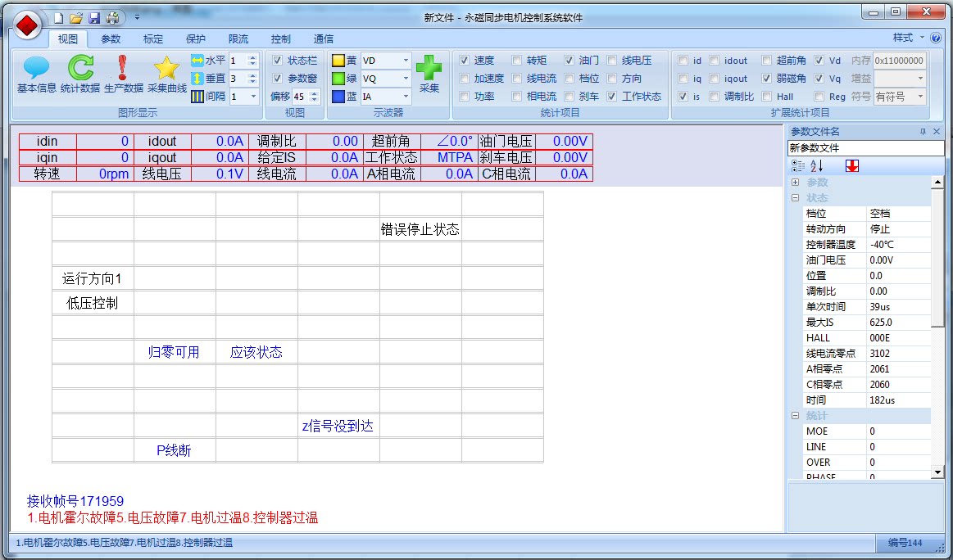Image resolution: width=953 pixels, height=560 pixels.
Task: Click the Print icon in quick access toolbar
Action: coord(112,18)
